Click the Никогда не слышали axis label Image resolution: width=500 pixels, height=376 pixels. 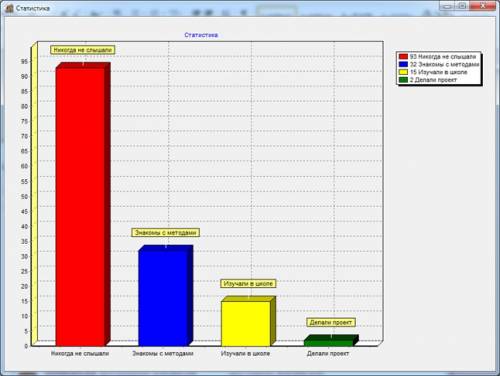click(80, 353)
